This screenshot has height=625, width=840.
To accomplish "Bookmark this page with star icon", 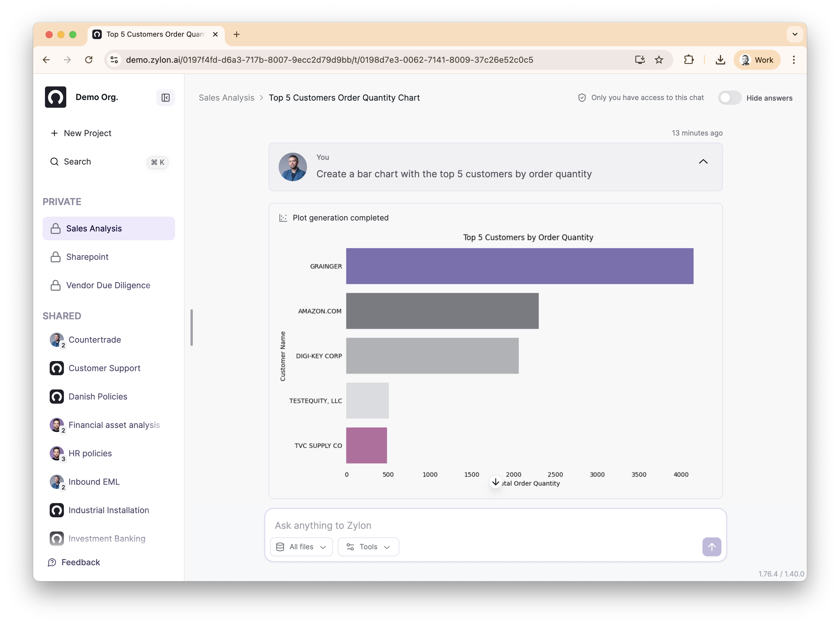I will pos(659,60).
